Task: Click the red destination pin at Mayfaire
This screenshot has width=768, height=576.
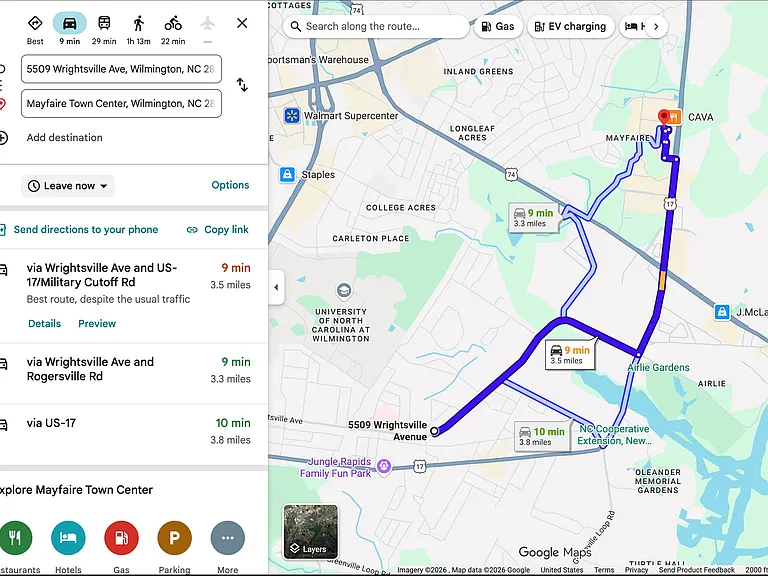Action: [x=664, y=118]
